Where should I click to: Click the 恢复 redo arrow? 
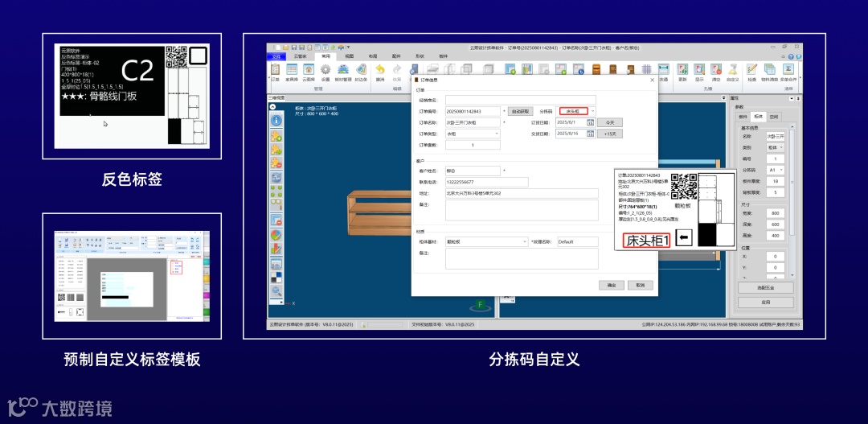pyautogui.click(x=398, y=72)
